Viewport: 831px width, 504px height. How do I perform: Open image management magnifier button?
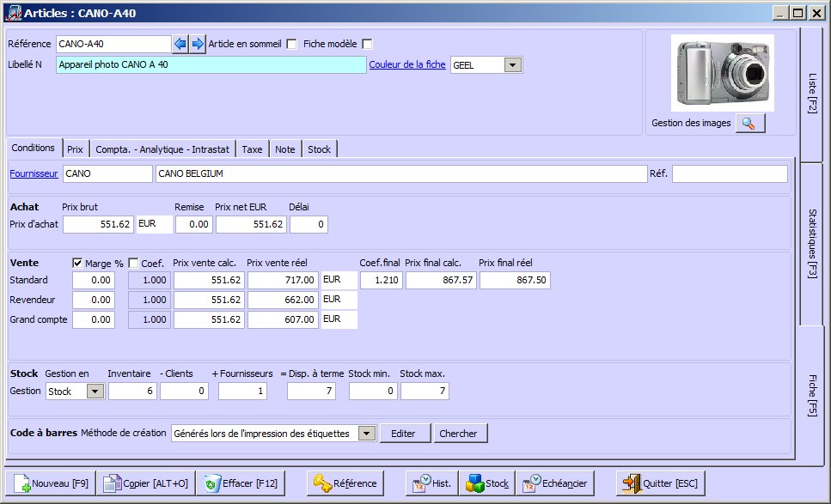click(x=750, y=124)
